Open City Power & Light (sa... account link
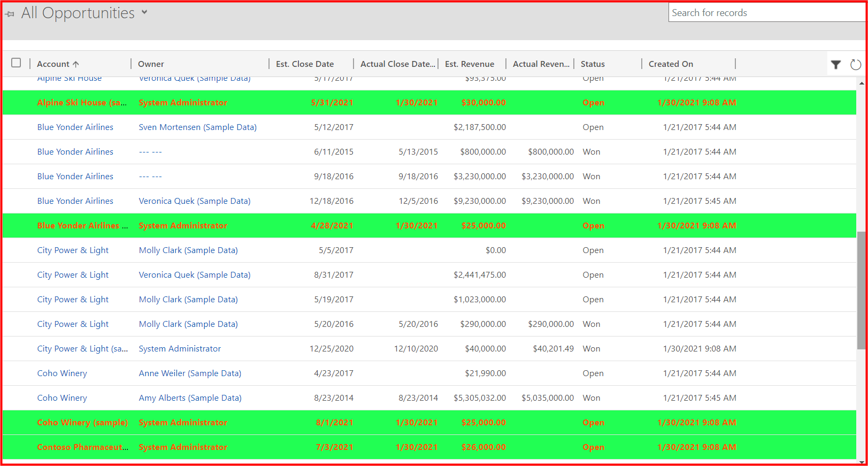 (82, 348)
